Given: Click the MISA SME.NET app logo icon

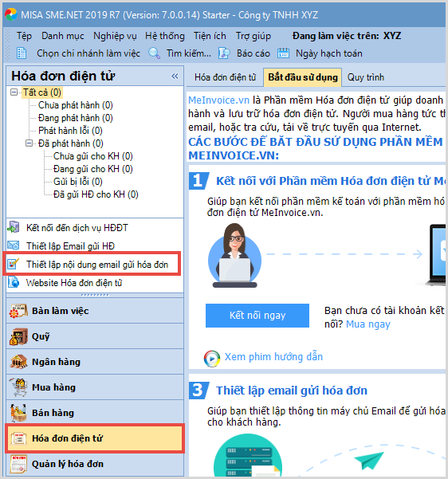Looking at the screenshot, I should [10, 14].
